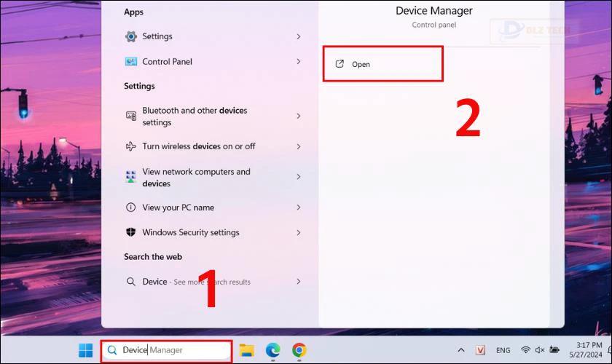612x364 pixels.
Task: Click the taskbar search box with Device
Action: click(167, 350)
